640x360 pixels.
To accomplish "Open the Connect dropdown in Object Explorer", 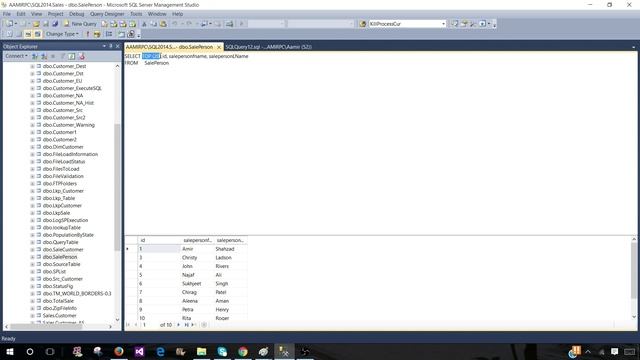I will coord(16,56).
